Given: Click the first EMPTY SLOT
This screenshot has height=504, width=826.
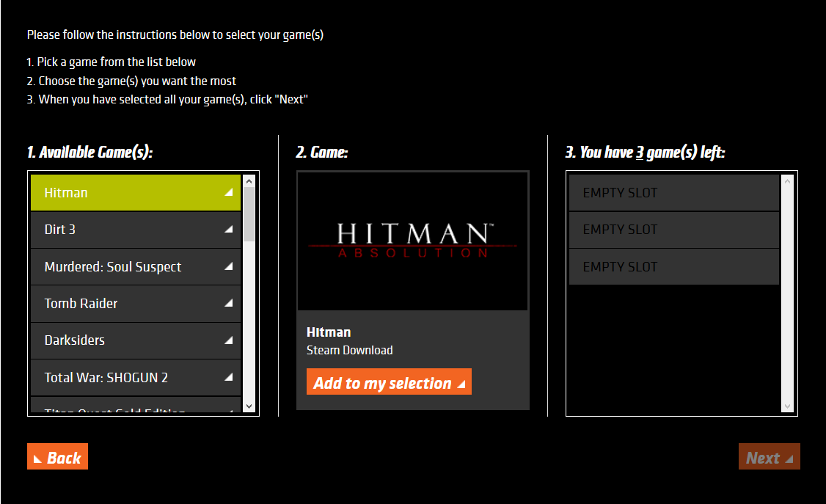Looking at the screenshot, I should (x=673, y=193).
